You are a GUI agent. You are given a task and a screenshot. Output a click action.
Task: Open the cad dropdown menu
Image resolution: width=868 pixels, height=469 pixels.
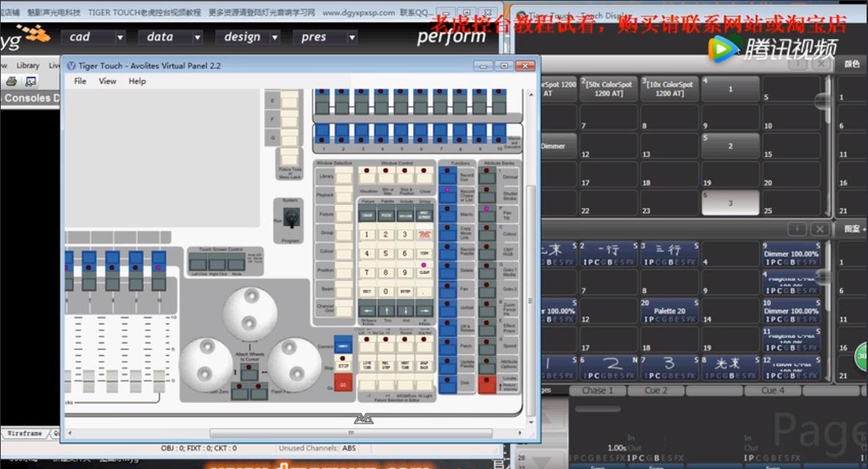pos(120,37)
